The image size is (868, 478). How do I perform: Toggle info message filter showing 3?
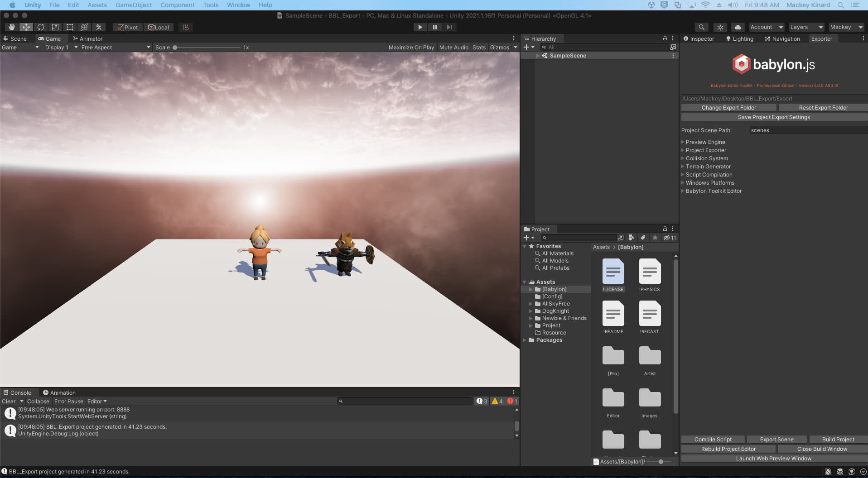[482, 401]
